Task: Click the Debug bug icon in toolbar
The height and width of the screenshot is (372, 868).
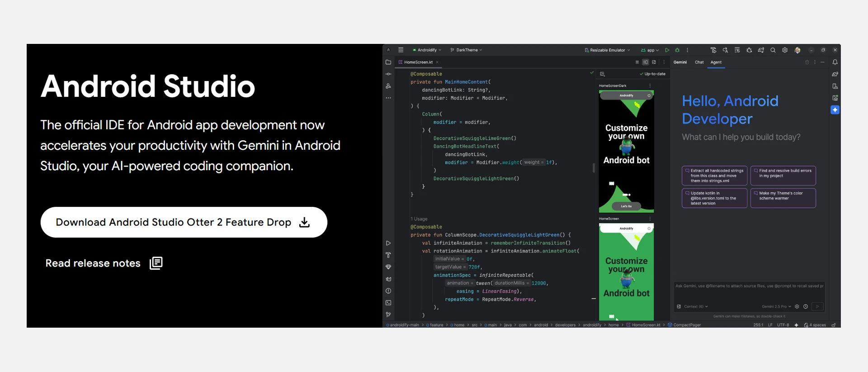Action: pos(677,50)
